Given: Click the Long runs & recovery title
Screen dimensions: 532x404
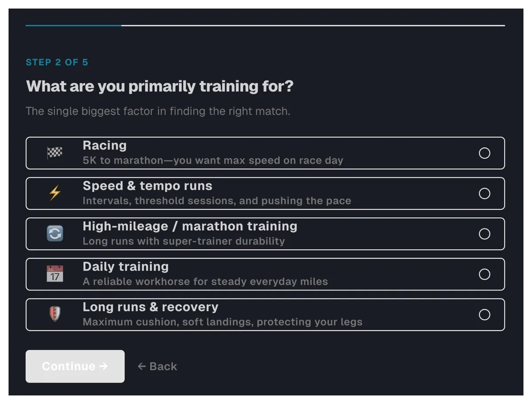Looking at the screenshot, I should click(150, 307).
